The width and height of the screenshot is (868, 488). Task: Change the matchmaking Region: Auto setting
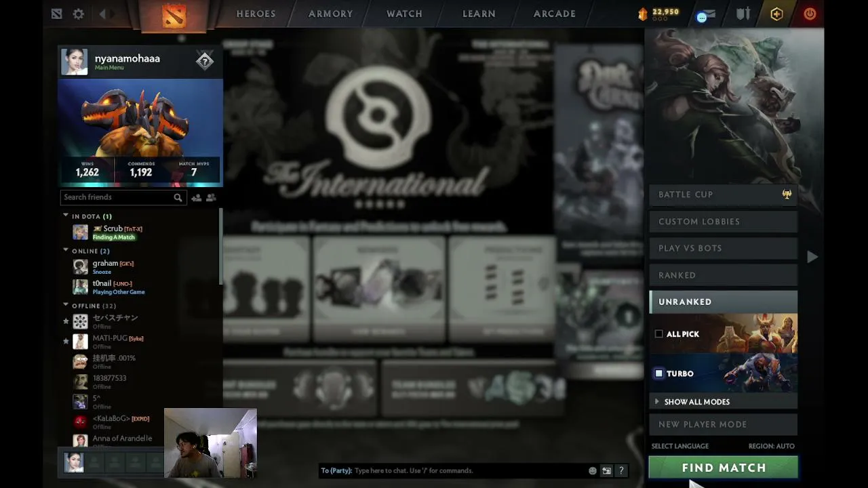tap(772, 446)
